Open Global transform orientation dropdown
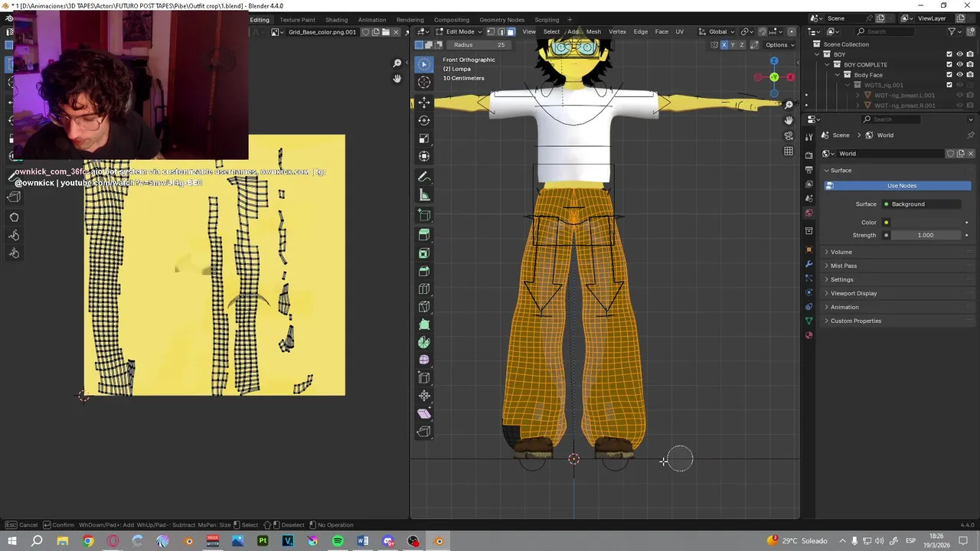The width and height of the screenshot is (980, 551). pos(718,31)
